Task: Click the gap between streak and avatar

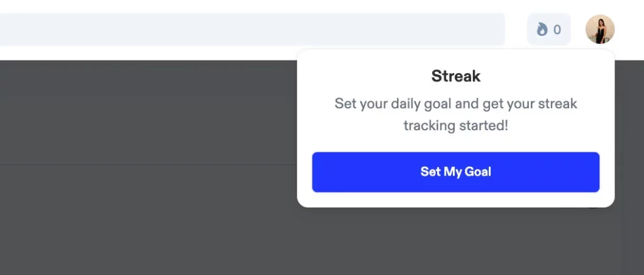Action: 578,30
